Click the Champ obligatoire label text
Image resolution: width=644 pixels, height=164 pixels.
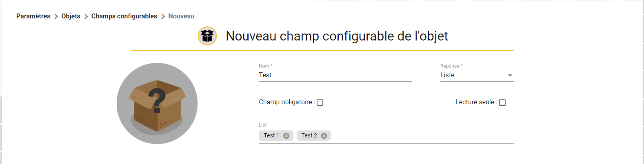287,102
